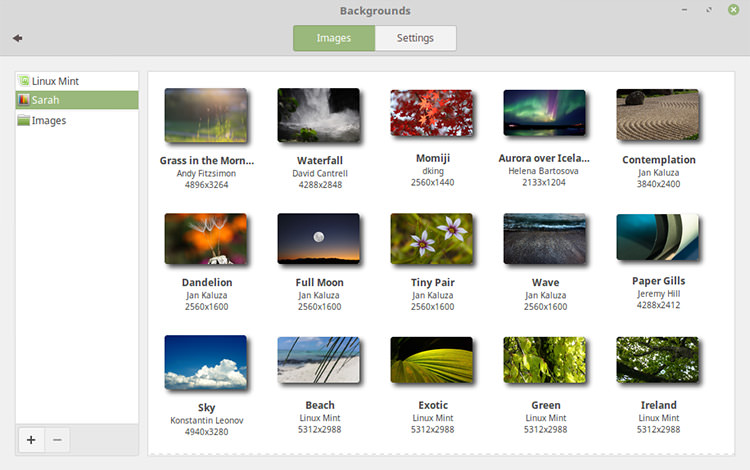
Task: Select the Aurora over Iceland wallpaper
Action: pyautogui.click(x=544, y=113)
